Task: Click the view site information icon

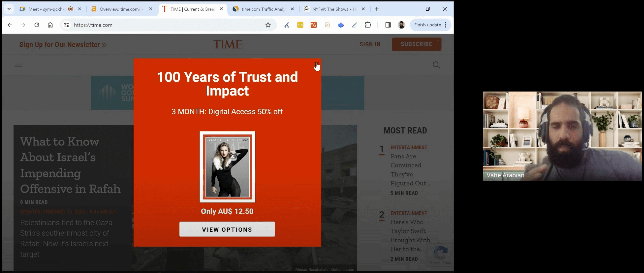Action: (66, 25)
